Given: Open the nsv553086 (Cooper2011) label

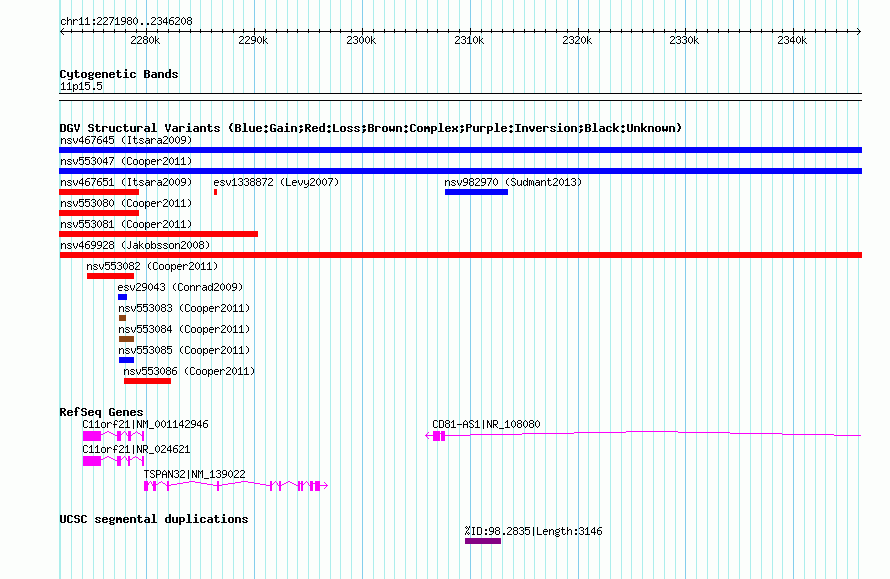Looking at the screenshot, I should tap(189, 371).
